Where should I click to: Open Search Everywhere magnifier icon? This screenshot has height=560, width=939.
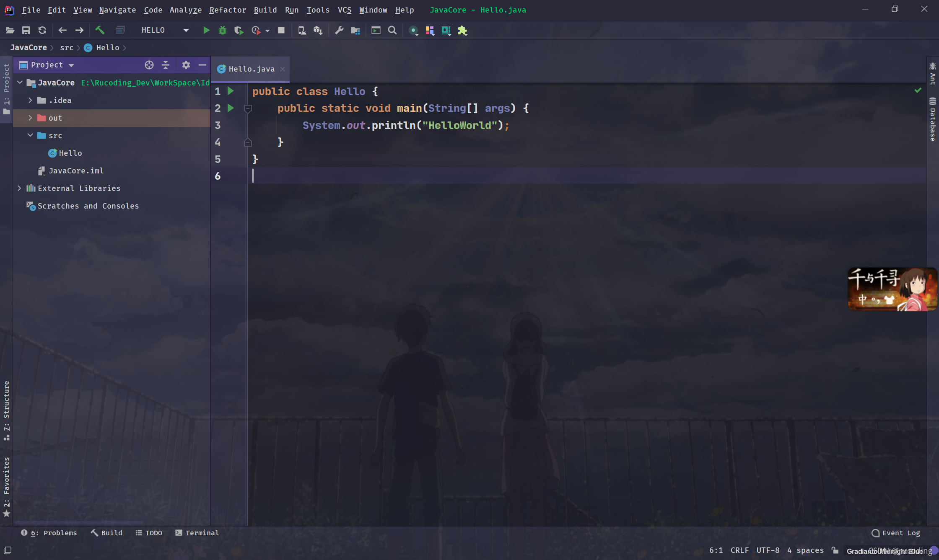pyautogui.click(x=392, y=30)
